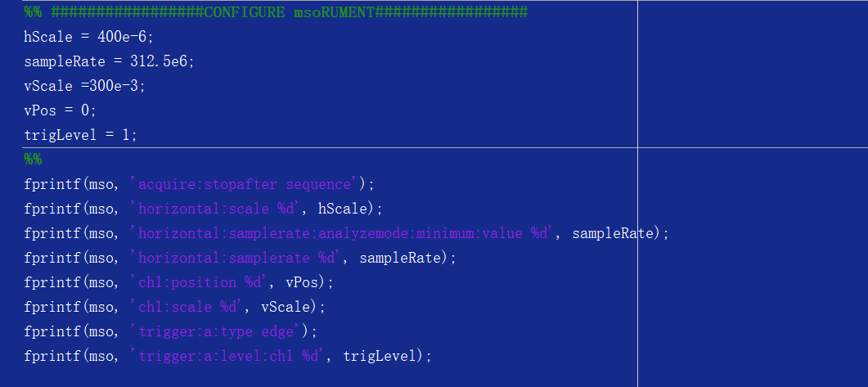Viewport: 868px width, 387px height.
Task: Click the 'trigger:a:level:ch1 %d' string
Action: pyautogui.click(x=228, y=355)
